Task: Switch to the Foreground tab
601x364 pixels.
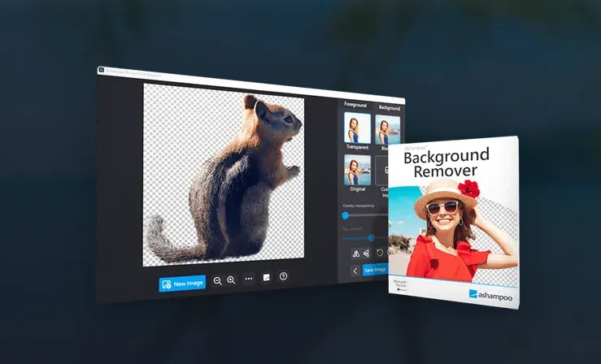Action: coord(356,105)
